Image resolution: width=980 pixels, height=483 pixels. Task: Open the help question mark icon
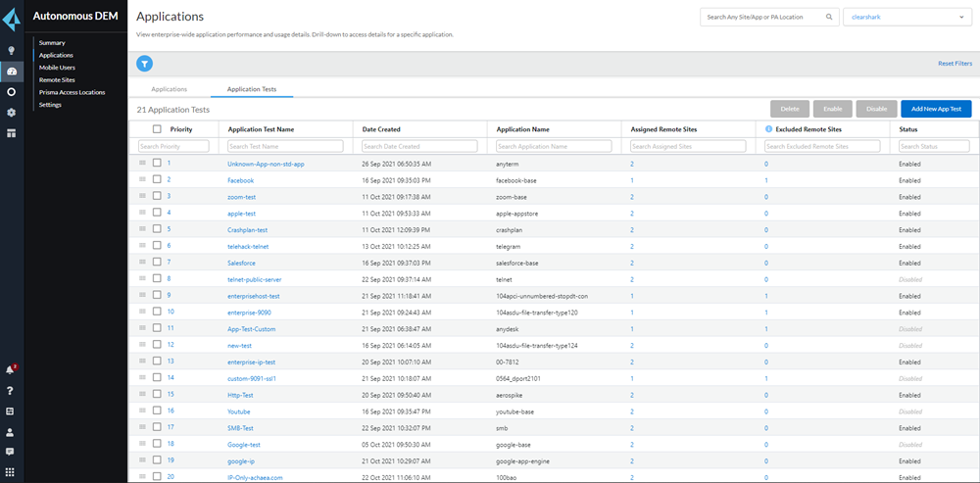point(11,391)
